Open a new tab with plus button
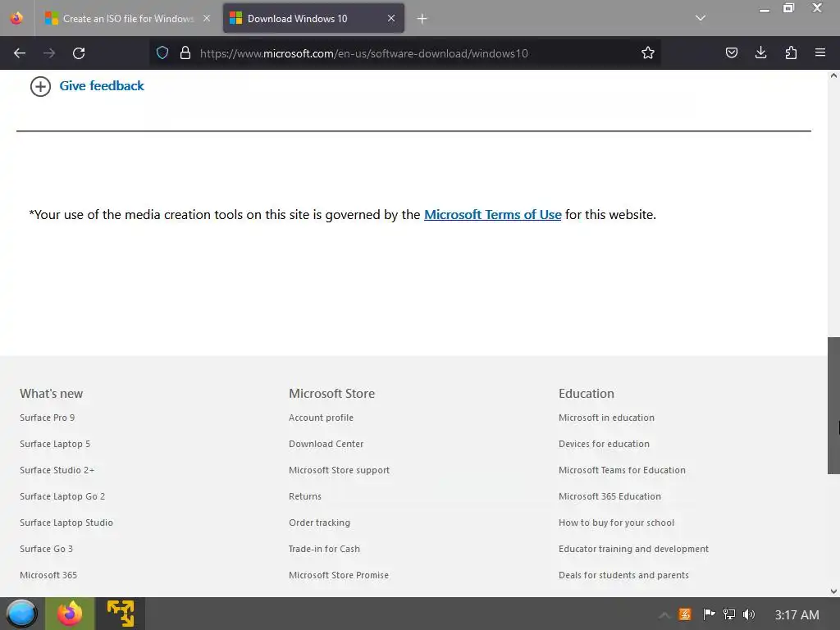 [422, 19]
